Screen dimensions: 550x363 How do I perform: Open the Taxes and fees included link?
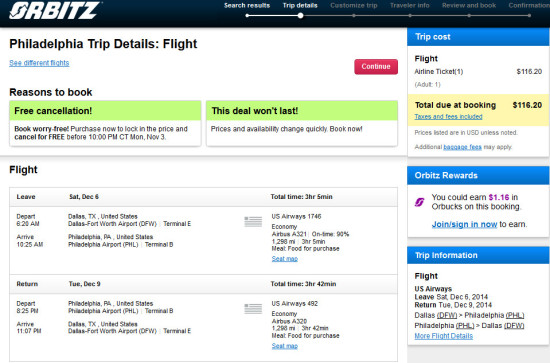coord(448,116)
